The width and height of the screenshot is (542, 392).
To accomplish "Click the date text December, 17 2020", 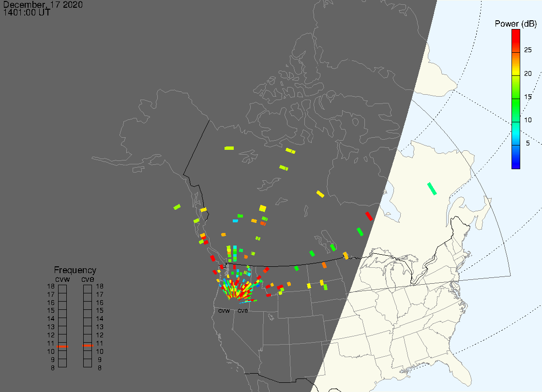I will pos(43,4).
